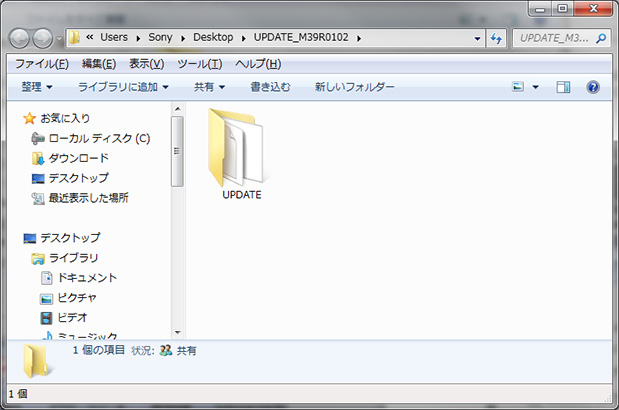The height and width of the screenshot is (410, 619).
Task: Click the 新しいフォルダー button
Action: [354, 87]
